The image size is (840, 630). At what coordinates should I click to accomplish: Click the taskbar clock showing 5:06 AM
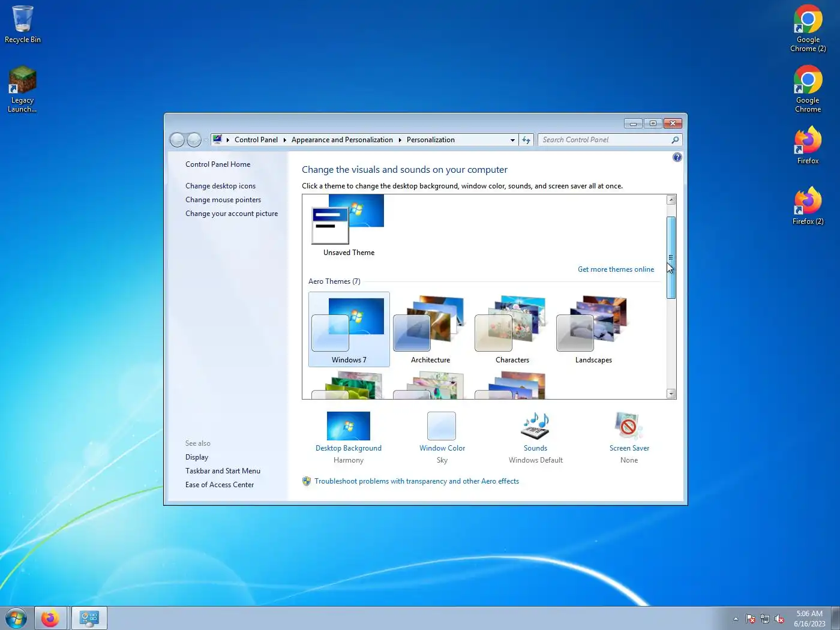click(x=809, y=619)
